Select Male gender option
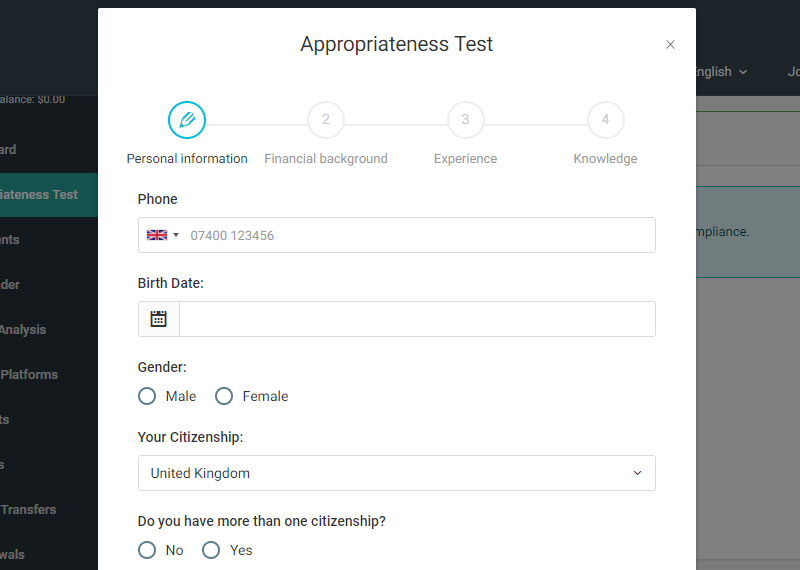 click(x=147, y=396)
